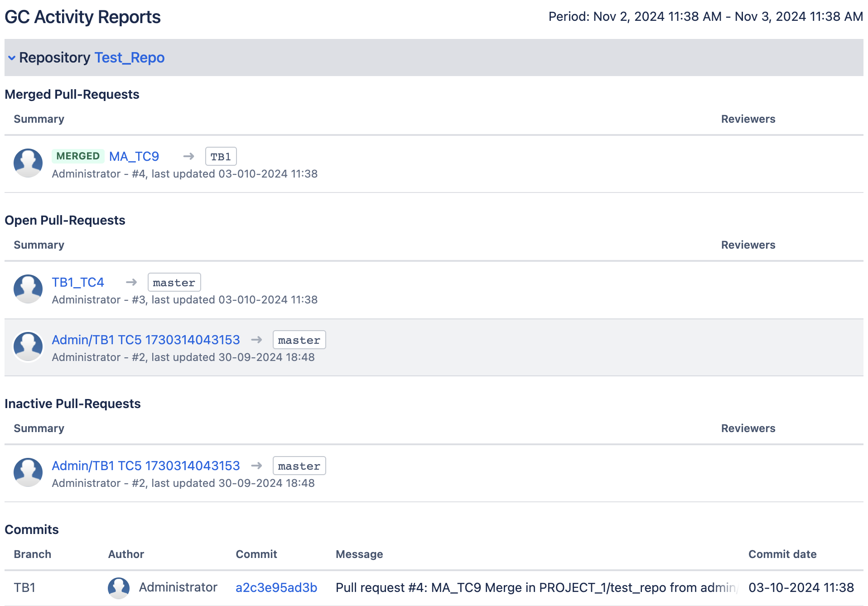Viewport: 868px width, 606px height.
Task: Open the Test_Repo repository link
Action: pyautogui.click(x=129, y=58)
